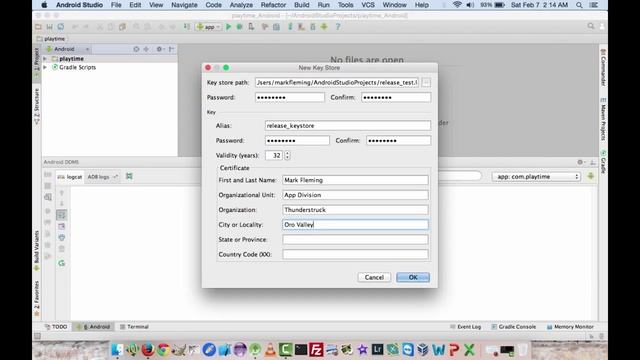
Task: Open the Build menu
Action: pyautogui.click(x=302, y=5)
